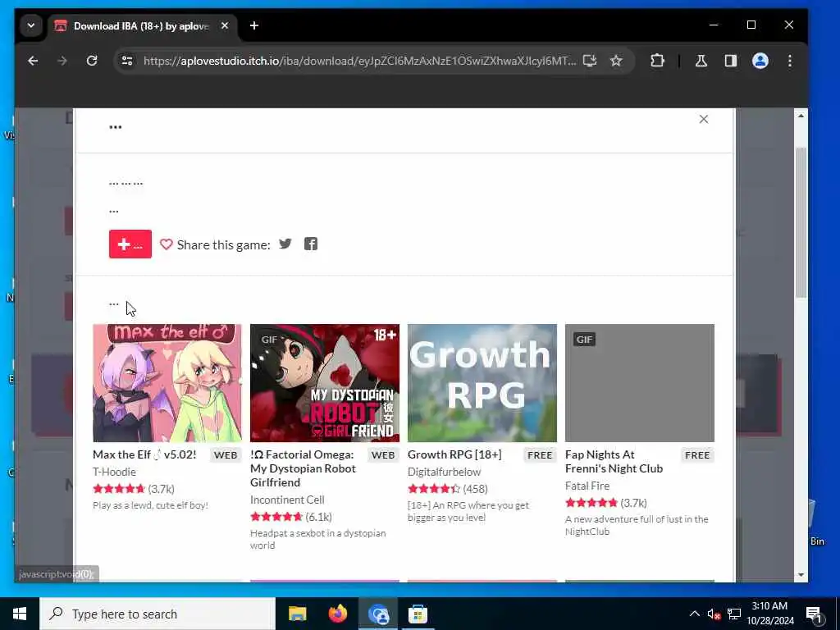This screenshot has width=840, height=630.
Task: Click FREE tag on Fap Nights
Action: tap(697, 455)
